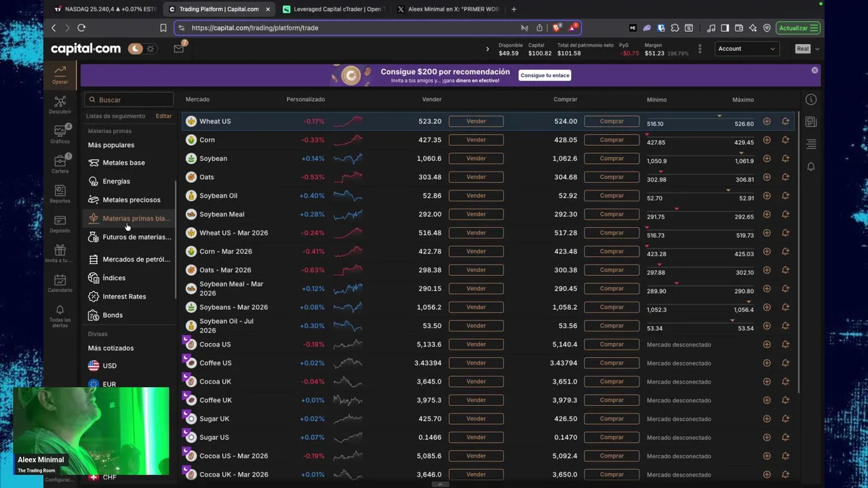The width and height of the screenshot is (868, 488).
Task: Click Comprar for Corn
Action: pos(612,140)
